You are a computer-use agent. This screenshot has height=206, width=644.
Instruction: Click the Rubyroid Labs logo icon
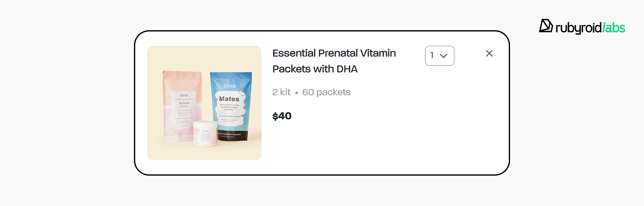[546, 26]
